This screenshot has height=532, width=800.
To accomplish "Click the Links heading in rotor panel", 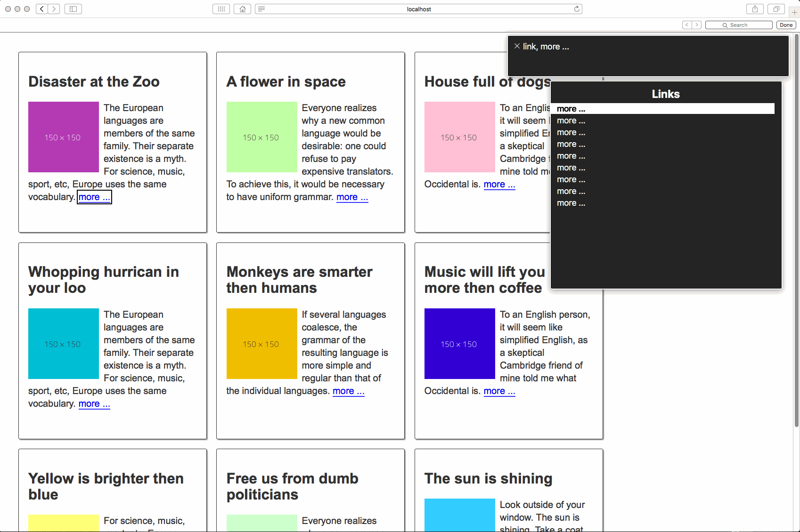I will 666,94.
